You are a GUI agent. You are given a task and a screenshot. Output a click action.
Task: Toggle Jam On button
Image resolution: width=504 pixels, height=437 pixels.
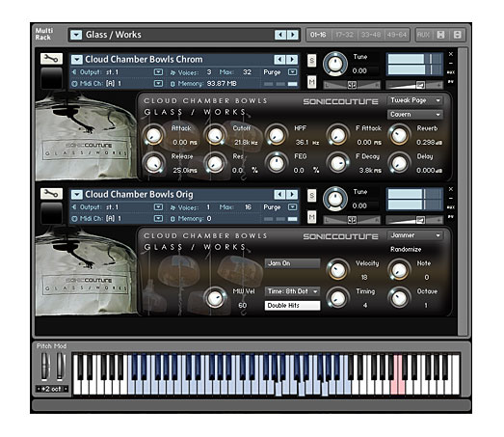[x=292, y=263]
